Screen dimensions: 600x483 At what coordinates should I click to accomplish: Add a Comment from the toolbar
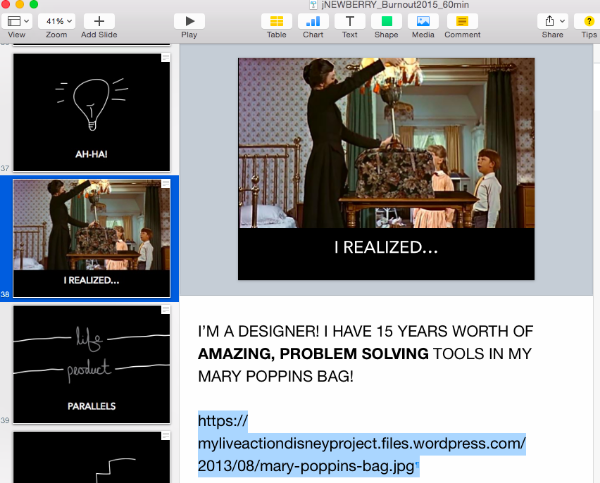pos(462,21)
